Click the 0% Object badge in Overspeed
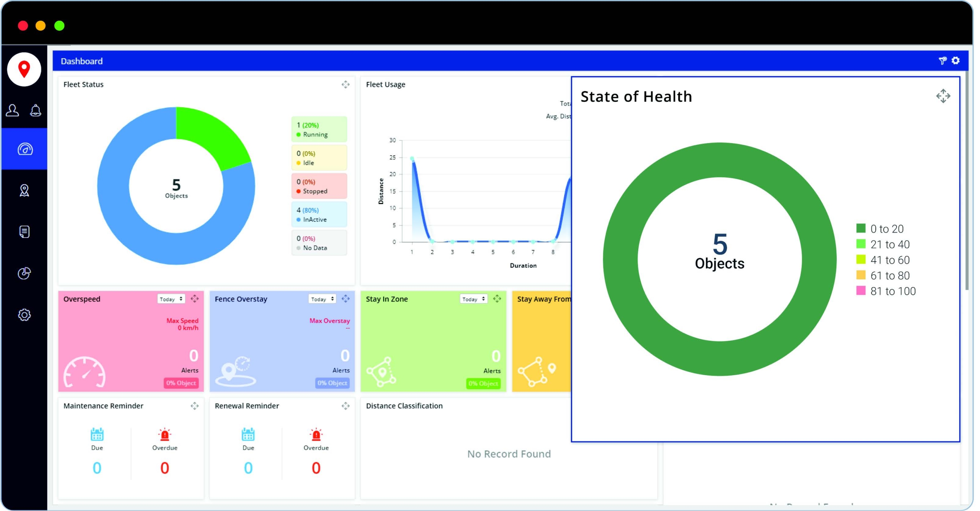Viewport: 980px width, 511px height. click(x=181, y=383)
